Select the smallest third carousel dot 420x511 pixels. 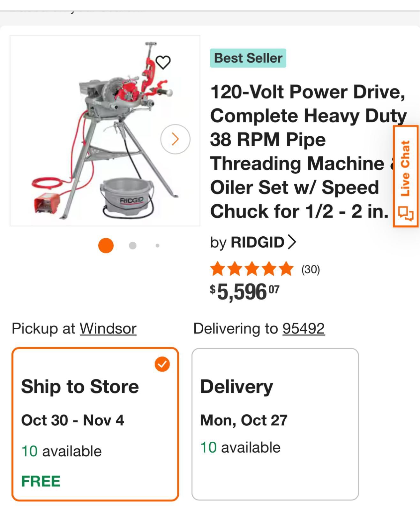pyautogui.click(x=157, y=246)
